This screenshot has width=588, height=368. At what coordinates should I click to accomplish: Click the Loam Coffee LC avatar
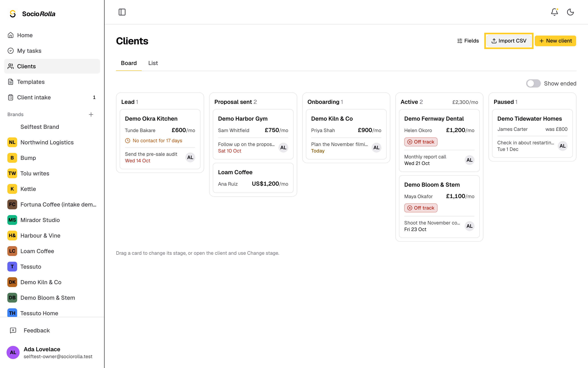coord(12,251)
